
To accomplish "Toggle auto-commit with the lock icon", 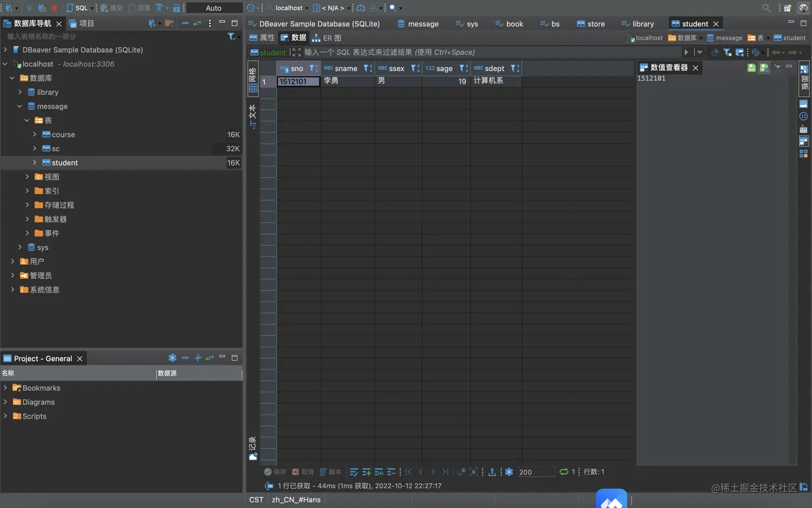I will click(x=177, y=8).
